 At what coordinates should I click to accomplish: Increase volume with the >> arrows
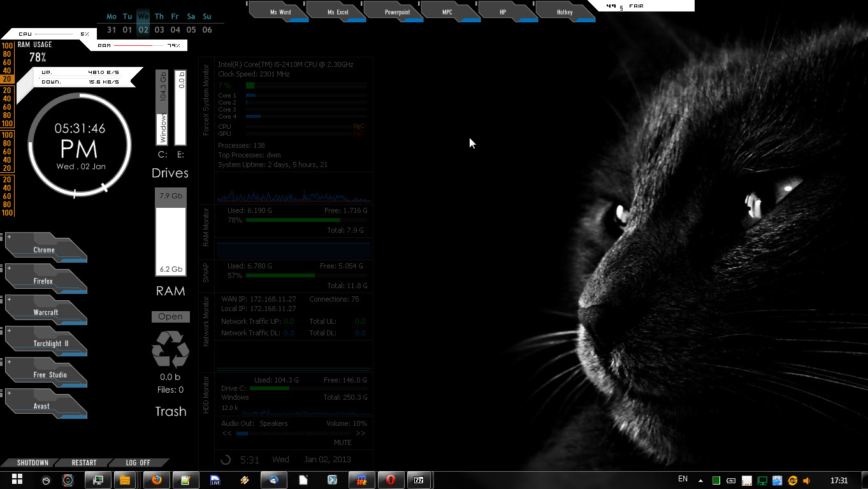pos(361,434)
